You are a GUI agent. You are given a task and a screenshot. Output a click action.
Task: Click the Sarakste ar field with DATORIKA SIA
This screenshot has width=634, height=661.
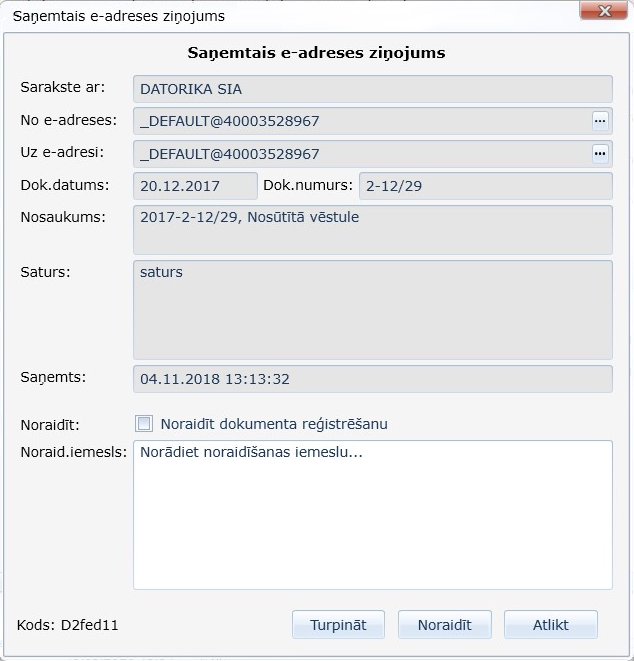(372, 89)
